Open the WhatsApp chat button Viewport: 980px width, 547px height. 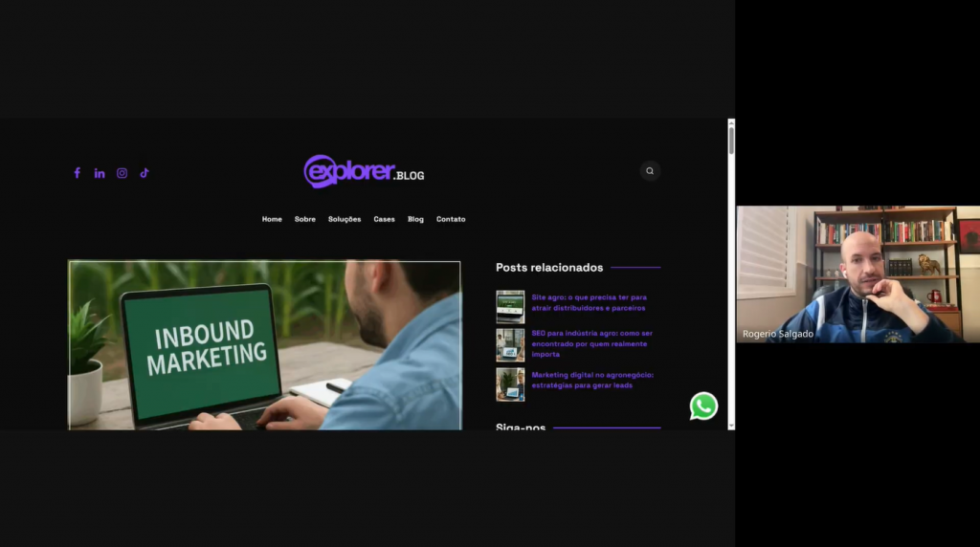click(703, 406)
